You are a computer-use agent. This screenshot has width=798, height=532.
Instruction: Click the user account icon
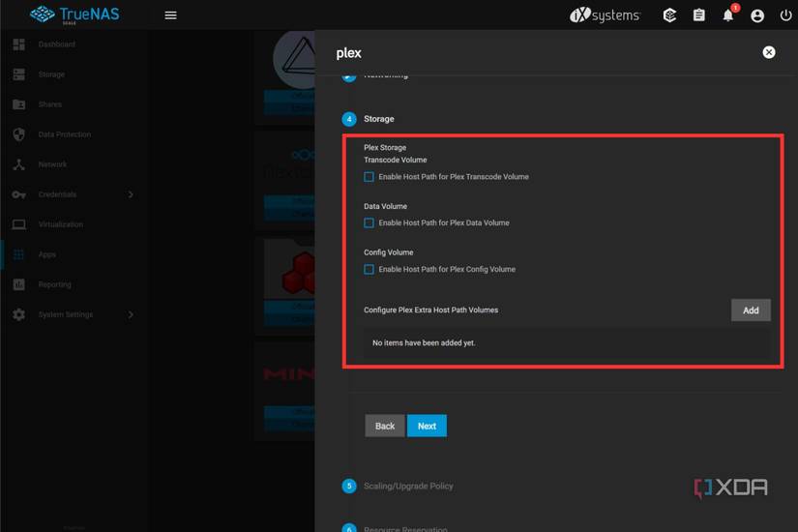pos(757,15)
